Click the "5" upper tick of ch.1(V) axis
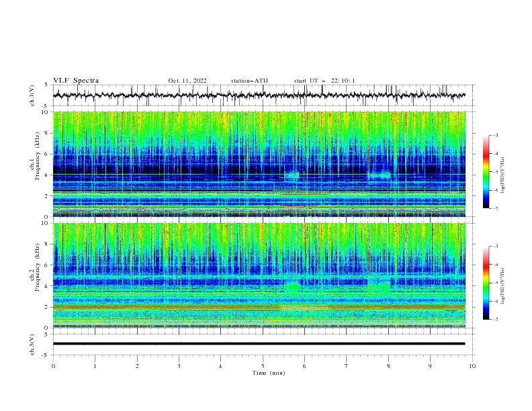Image resolution: width=532 pixels, height=411 pixels. (47, 85)
